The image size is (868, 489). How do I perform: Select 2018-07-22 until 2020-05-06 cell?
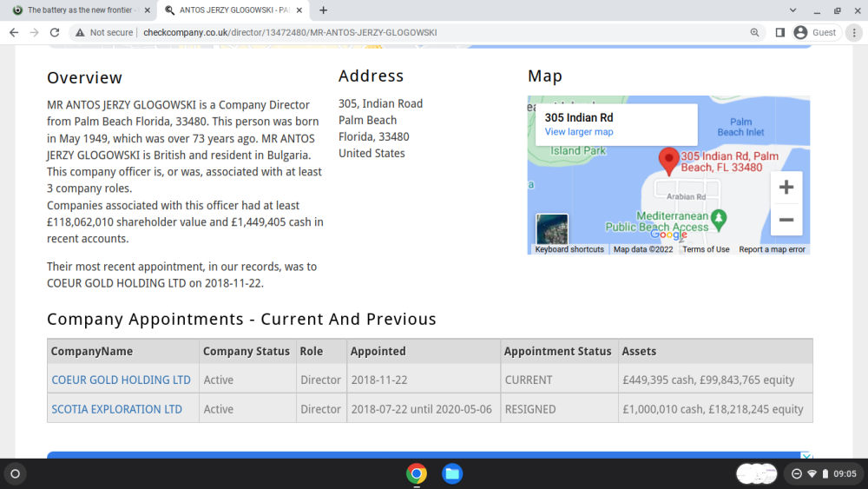point(422,409)
